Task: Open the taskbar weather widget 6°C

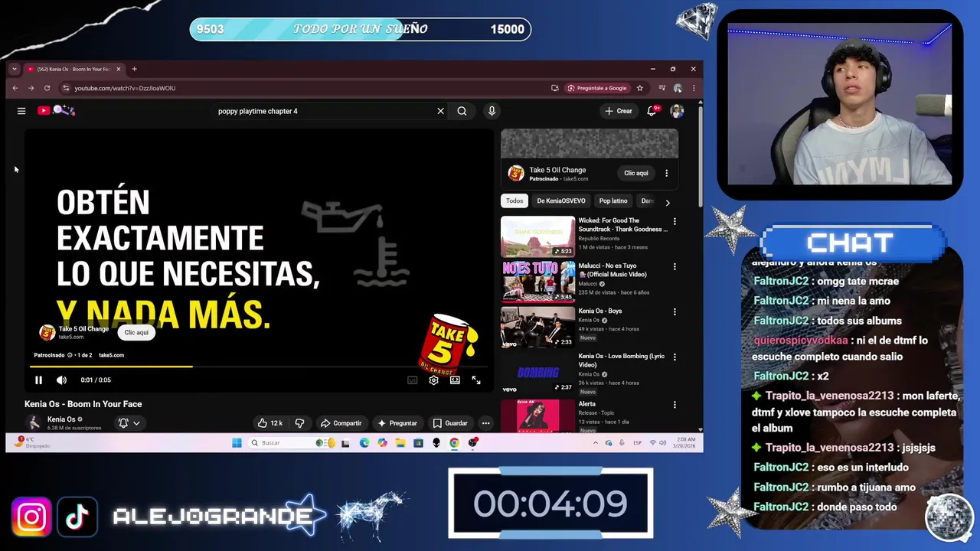Action: (32, 443)
